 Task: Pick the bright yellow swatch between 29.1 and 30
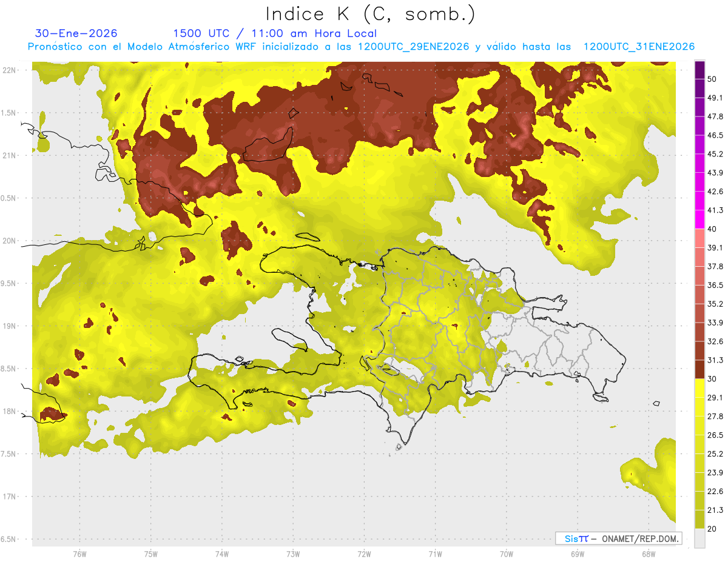699,389
